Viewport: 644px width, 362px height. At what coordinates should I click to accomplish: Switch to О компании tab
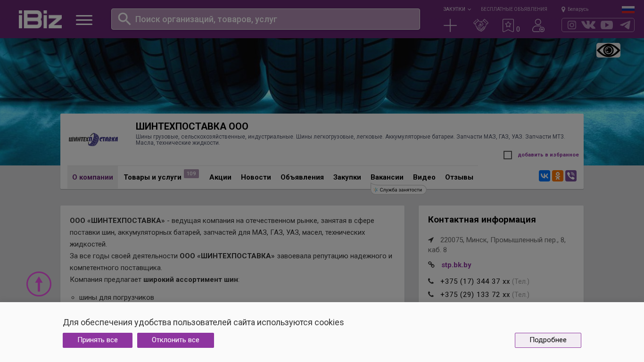point(92,177)
